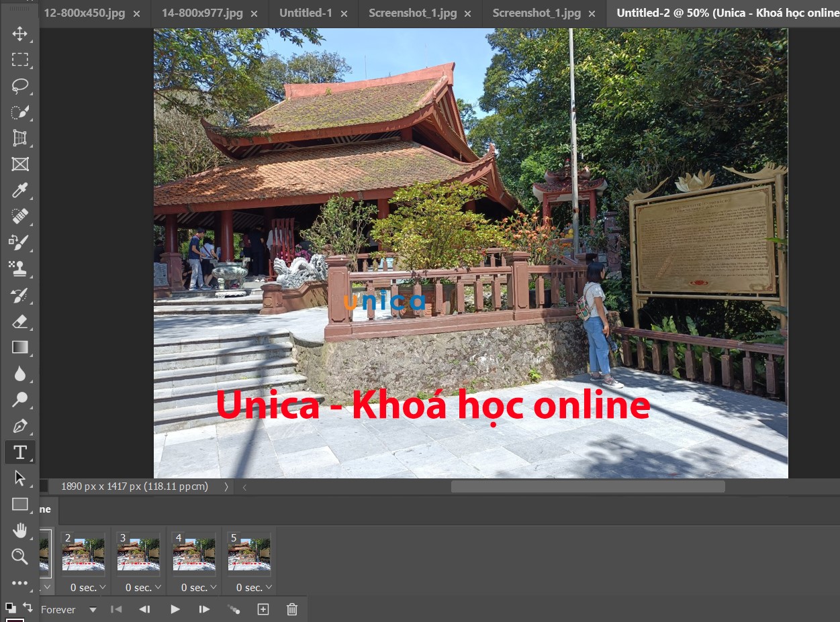Delete the selected animation frame
840x622 pixels.
click(x=292, y=609)
